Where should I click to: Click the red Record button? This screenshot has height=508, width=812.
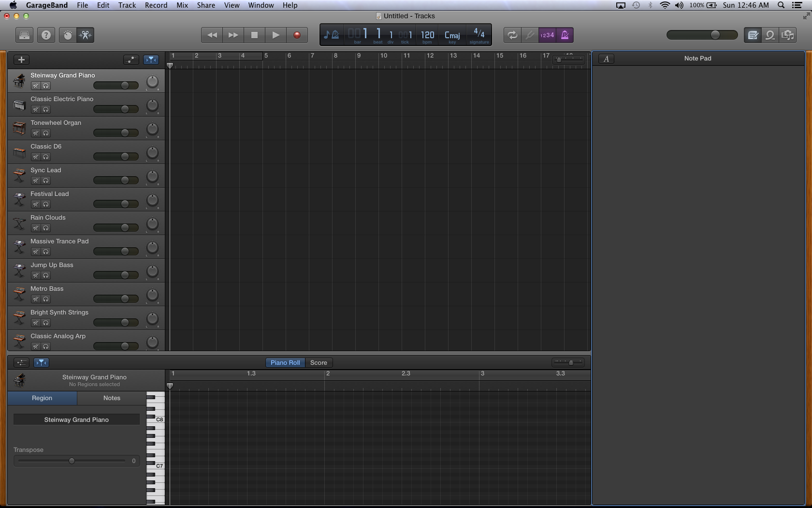[x=297, y=35]
